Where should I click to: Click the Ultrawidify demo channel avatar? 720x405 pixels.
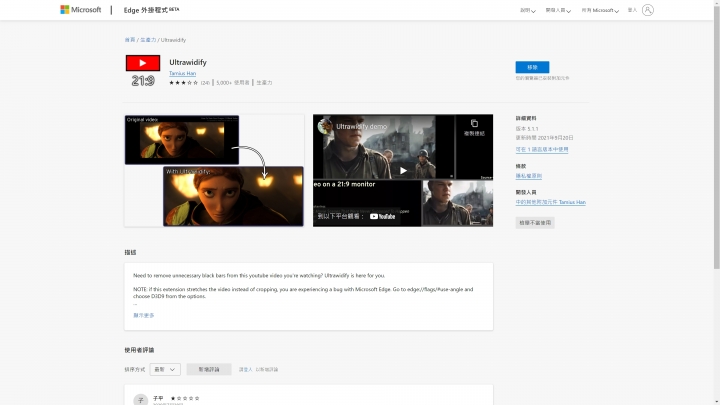(x=325, y=126)
